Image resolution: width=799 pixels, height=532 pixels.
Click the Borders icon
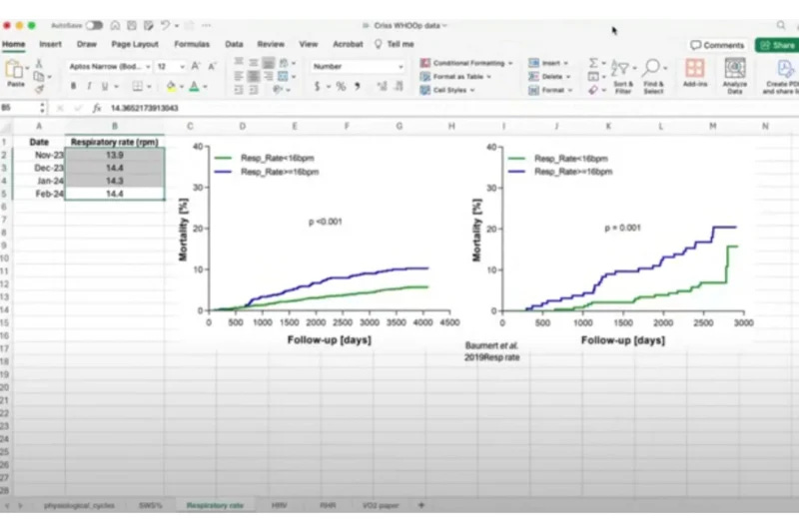[x=138, y=86]
